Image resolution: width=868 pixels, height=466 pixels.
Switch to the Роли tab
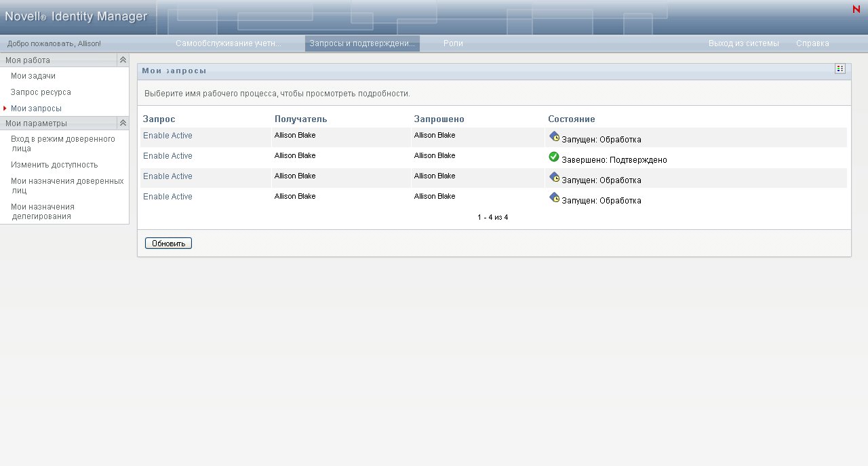pos(453,43)
